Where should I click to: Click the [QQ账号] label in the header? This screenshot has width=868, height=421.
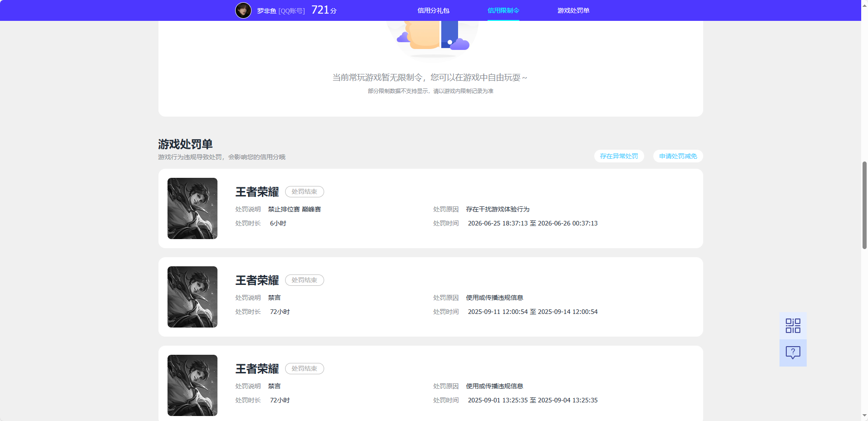pos(291,11)
